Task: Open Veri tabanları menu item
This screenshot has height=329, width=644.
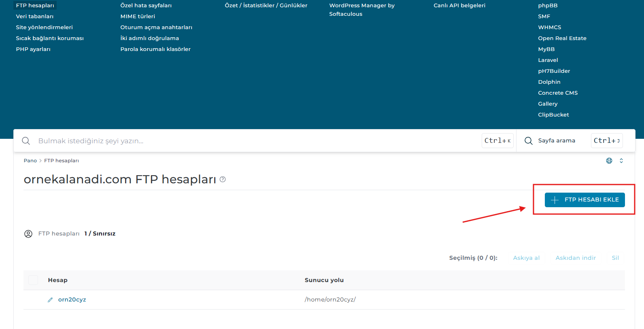Action: [34, 17]
